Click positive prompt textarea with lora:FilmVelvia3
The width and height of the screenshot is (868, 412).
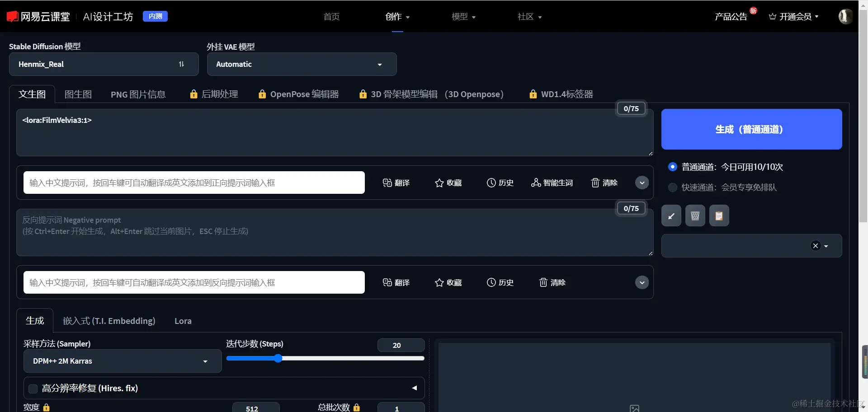(x=335, y=132)
